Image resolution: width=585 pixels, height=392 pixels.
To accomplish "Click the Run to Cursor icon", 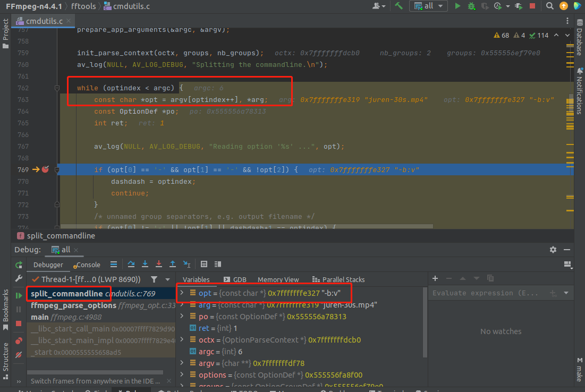I will point(187,264).
